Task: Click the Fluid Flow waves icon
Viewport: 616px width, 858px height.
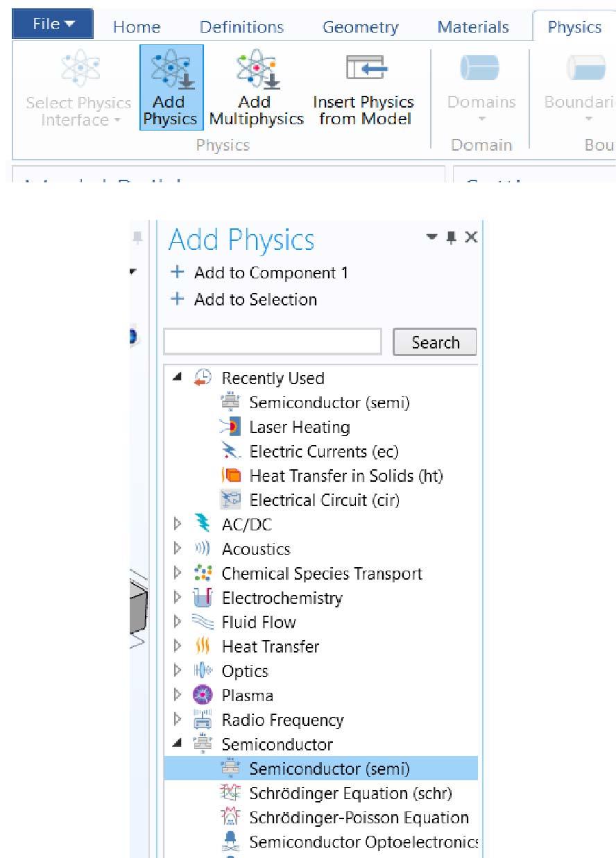Action: coord(203,622)
